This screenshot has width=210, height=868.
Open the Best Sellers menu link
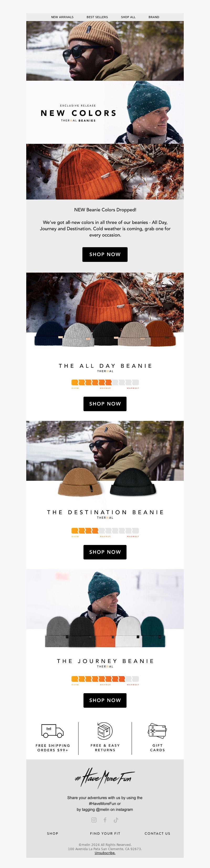pos(97,17)
